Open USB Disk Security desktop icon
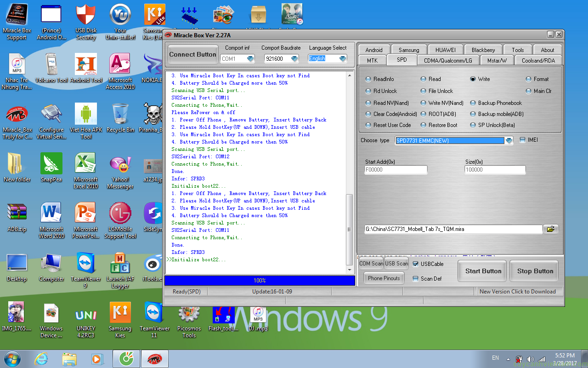The image size is (588, 368). [x=86, y=22]
